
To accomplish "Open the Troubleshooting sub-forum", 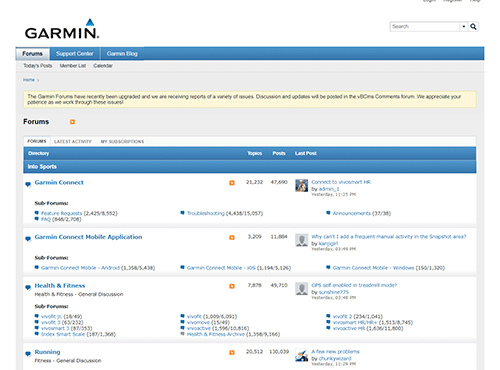I will click(206, 213).
